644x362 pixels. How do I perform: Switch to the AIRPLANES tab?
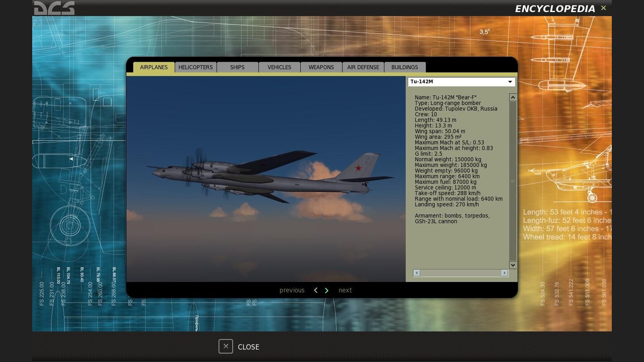(154, 67)
